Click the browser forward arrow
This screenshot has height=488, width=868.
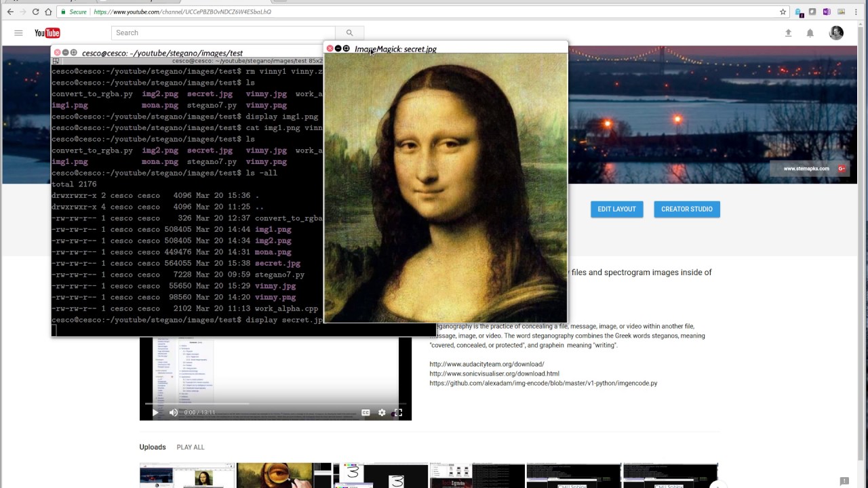click(x=22, y=12)
